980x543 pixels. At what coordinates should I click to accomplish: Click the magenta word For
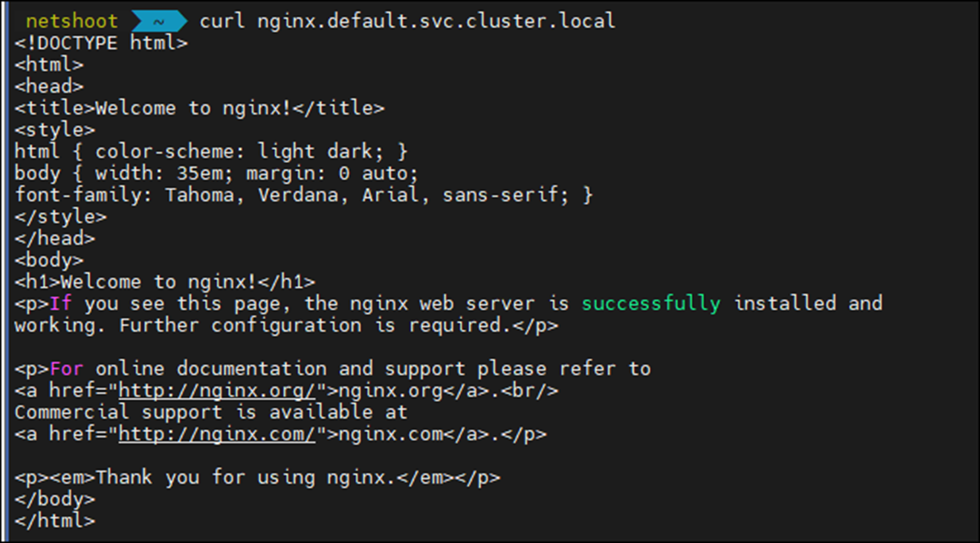pyautogui.click(x=66, y=369)
